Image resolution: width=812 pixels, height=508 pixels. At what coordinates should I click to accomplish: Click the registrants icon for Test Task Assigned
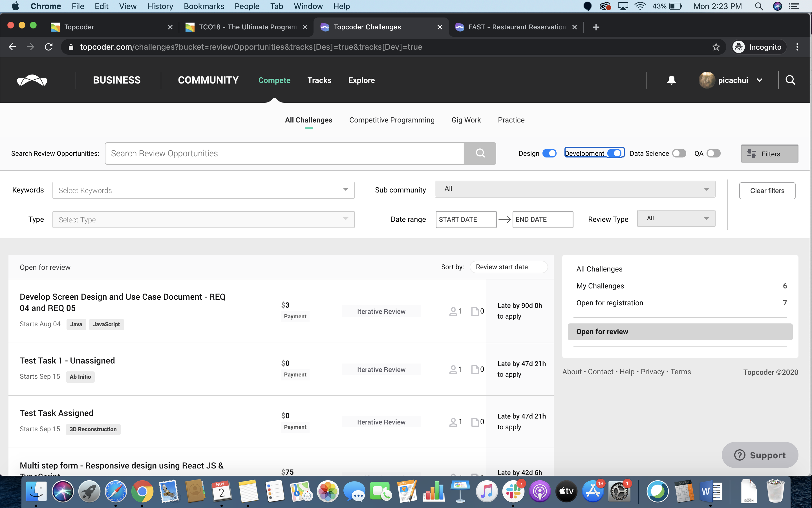(453, 422)
